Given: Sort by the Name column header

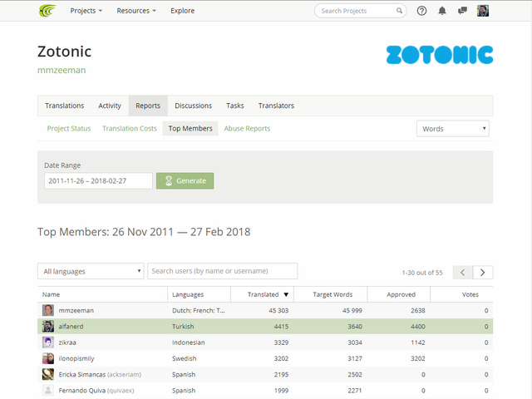Looking at the screenshot, I should tap(51, 294).
